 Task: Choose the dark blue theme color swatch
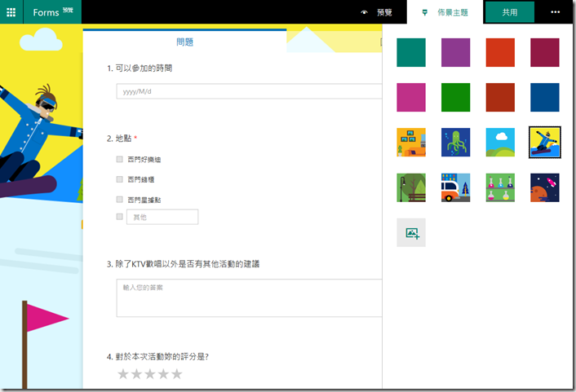545,97
